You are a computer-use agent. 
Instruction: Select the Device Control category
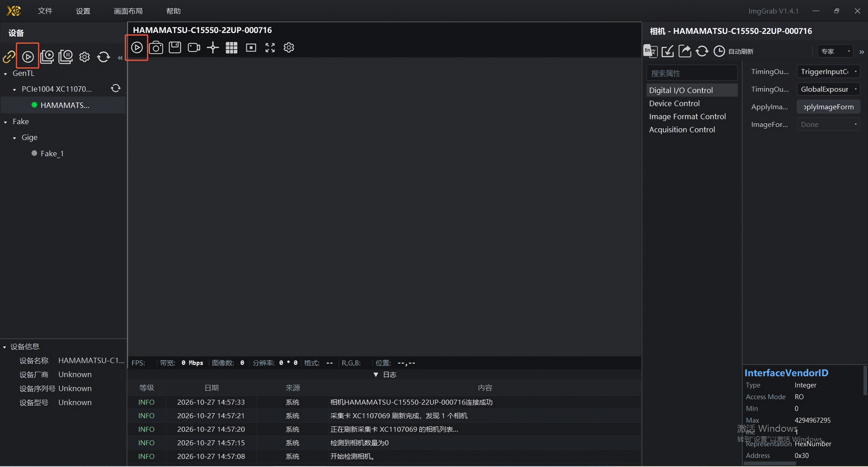tap(692, 103)
